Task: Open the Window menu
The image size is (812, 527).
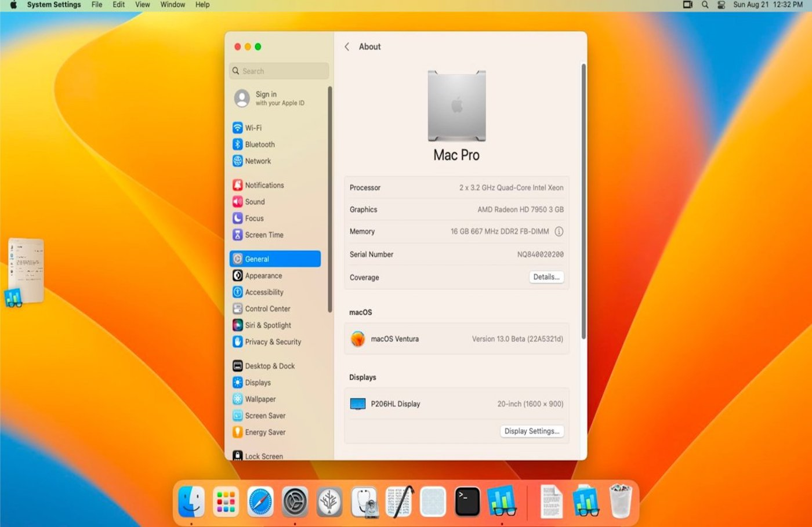Action: (172, 5)
